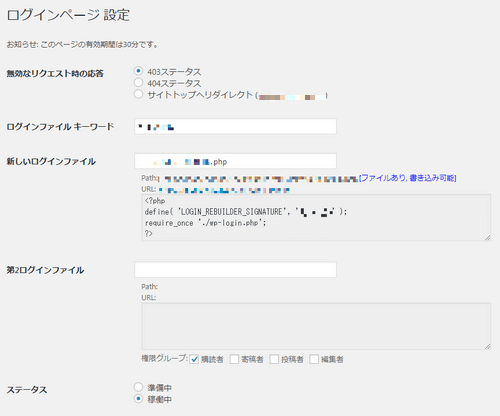The height and width of the screenshot is (416, 500).
Task: Click the ファイルあり, 書き込み可能 status text
Action: pos(407,178)
